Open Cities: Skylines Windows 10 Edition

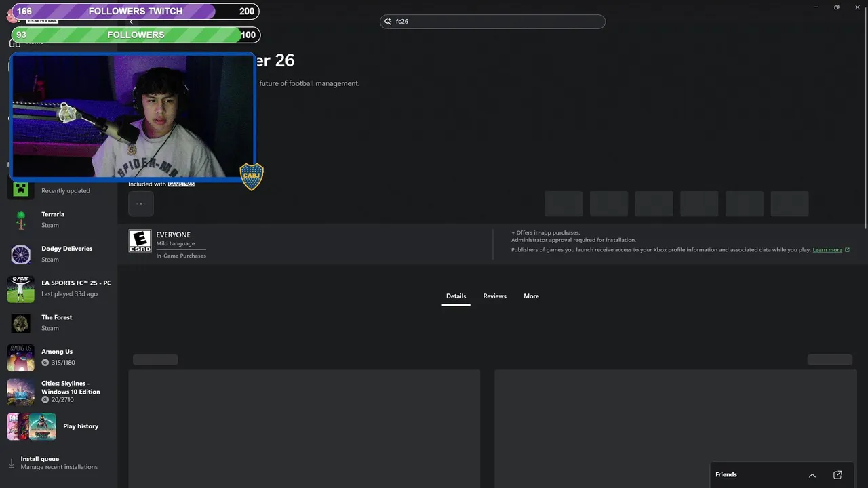point(59,392)
